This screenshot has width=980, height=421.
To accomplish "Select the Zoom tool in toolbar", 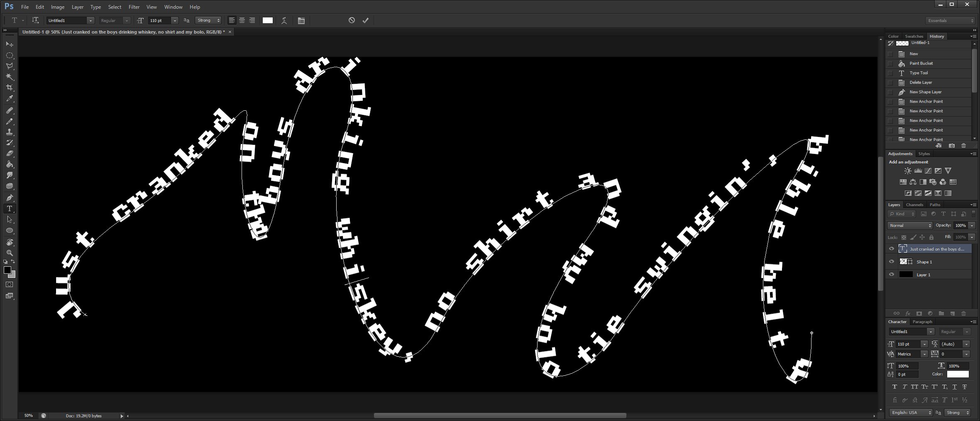I will [x=10, y=253].
